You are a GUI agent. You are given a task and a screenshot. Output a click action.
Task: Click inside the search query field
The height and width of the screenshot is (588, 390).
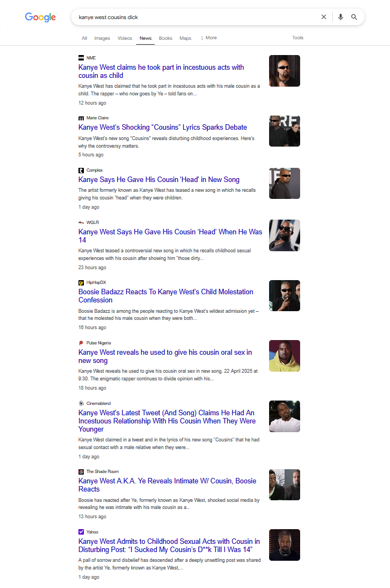tap(195, 17)
